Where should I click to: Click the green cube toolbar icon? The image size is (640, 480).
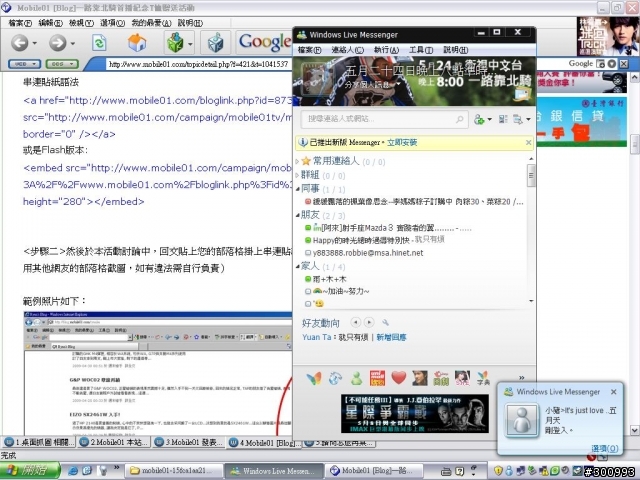[176, 42]
